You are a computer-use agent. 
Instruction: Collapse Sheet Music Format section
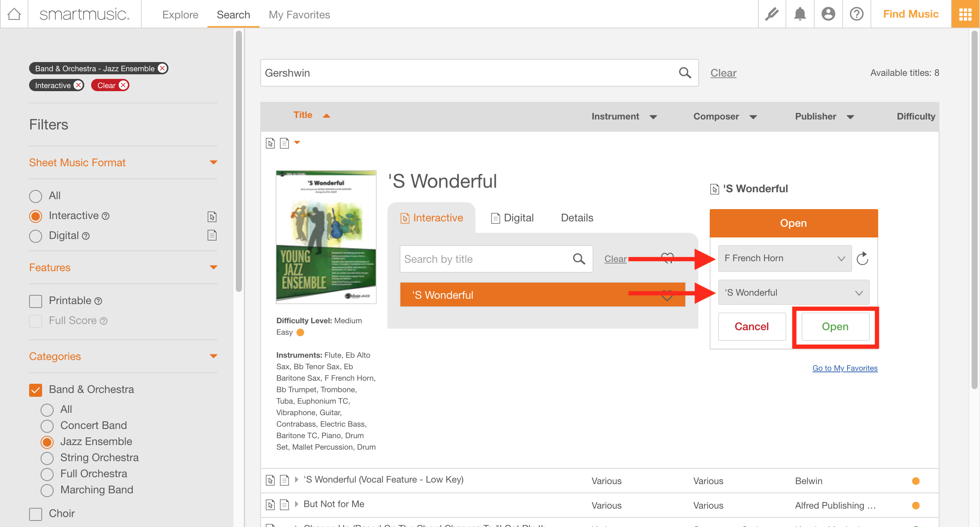click(x=214, y=162)
